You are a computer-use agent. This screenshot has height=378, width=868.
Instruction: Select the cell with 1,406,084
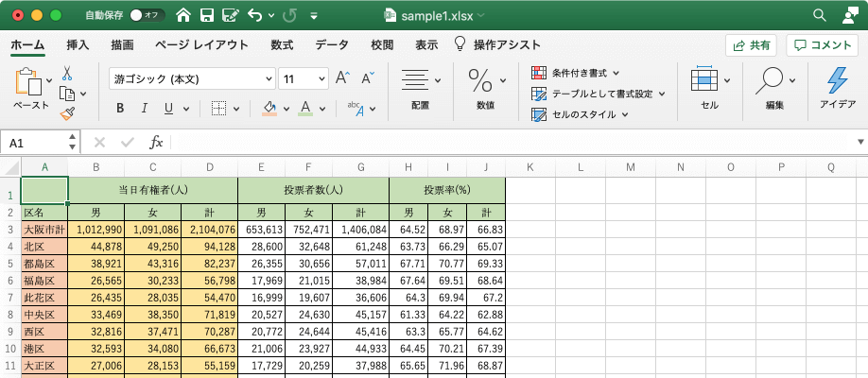[361, 230]
